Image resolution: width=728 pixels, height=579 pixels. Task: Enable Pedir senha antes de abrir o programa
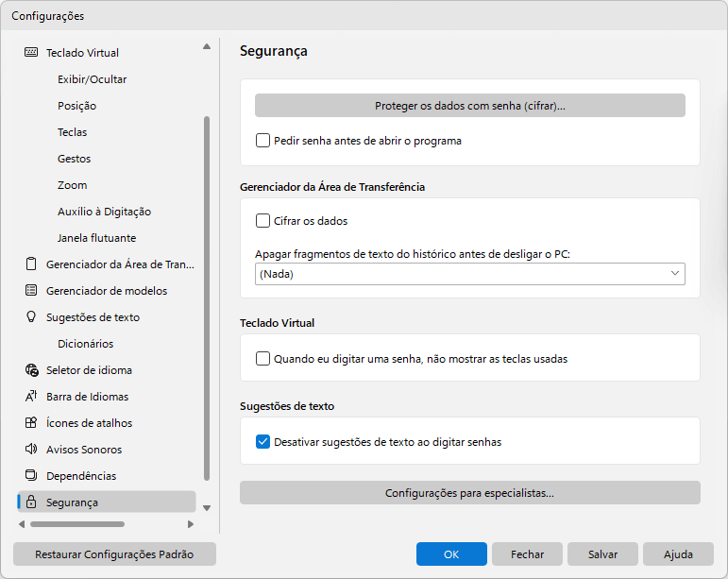click(x=262, y=140)
